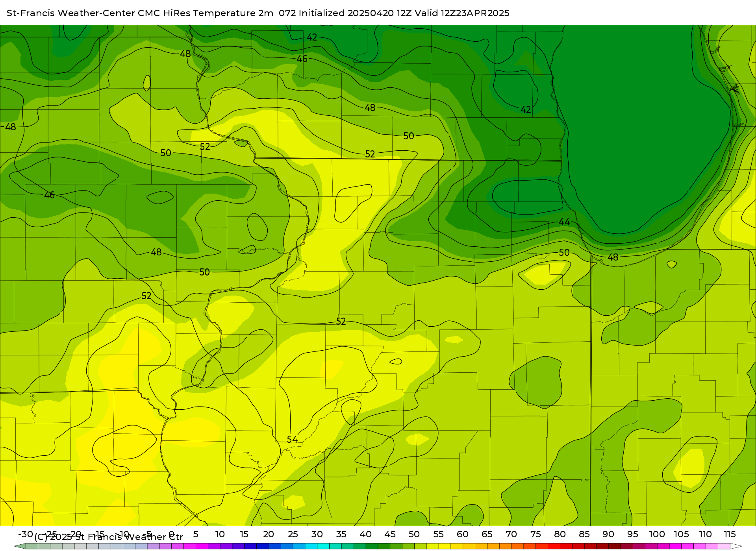Click the 95 label on the color scale
This screenshot has height=551, width=756.
(x=633, y=534)
